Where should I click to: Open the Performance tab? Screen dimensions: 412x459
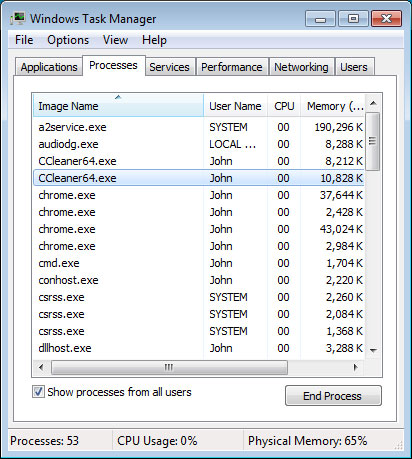(x=232, y=67)
